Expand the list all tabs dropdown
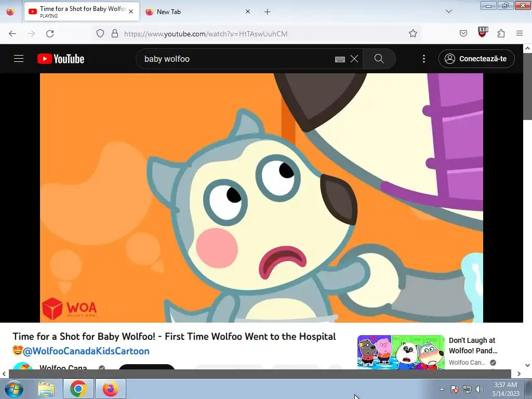Viewport: 532px width, 399px height. pyautogui.click(x=449, y=11)
